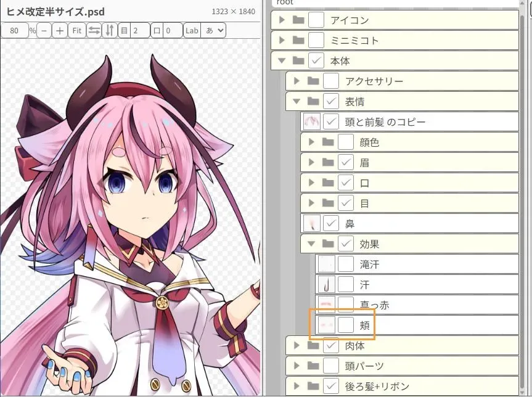The height and width of the screenshot is (397, 532).
Task: Expand the 顔色 folder
Action: click(x=312, y=142)
